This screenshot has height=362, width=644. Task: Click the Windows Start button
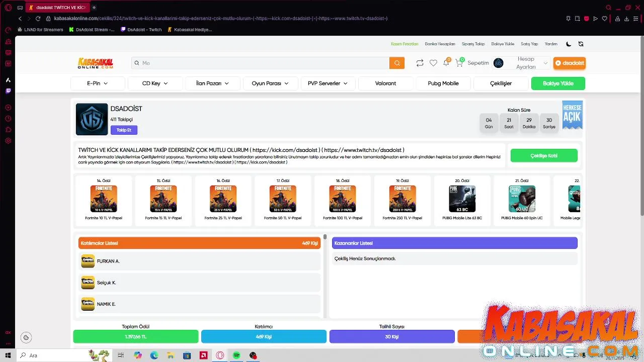pyautogui.click(x=8, y=355)
